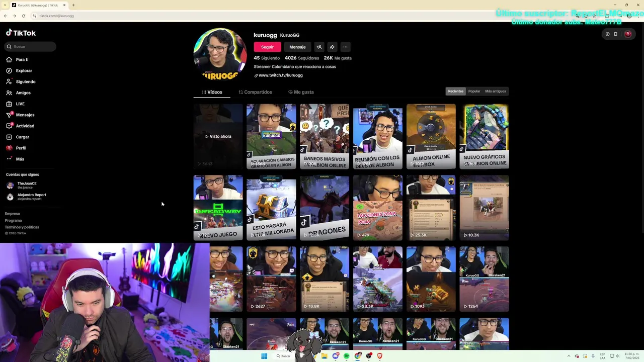The height and width of the screenshot is (362, 644).
Task: Open the video with 28.3K views
Action: [x=378, y=279]
